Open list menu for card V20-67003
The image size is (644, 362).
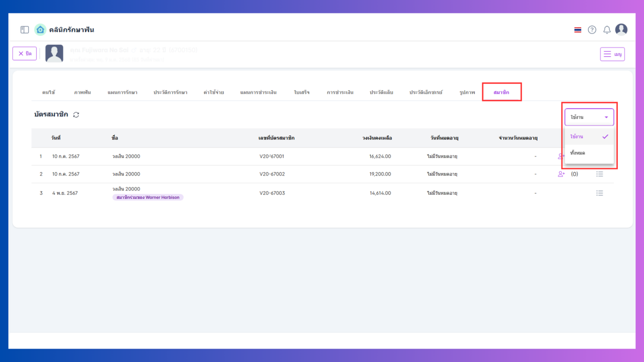click(600, 193)
